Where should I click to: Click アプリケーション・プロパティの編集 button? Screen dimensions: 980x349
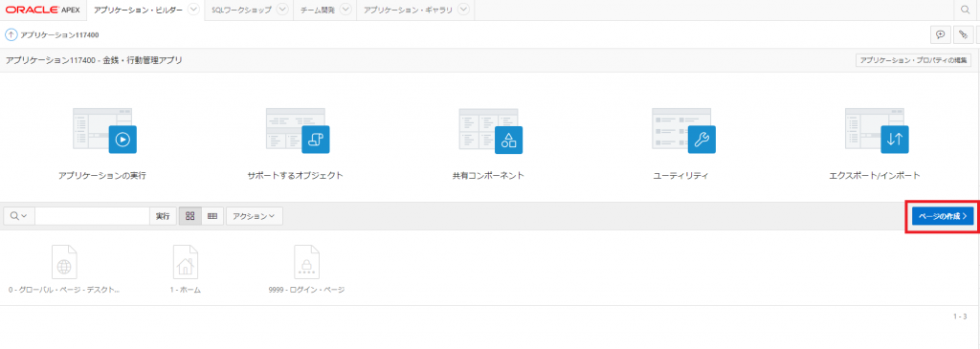[913, 60]
